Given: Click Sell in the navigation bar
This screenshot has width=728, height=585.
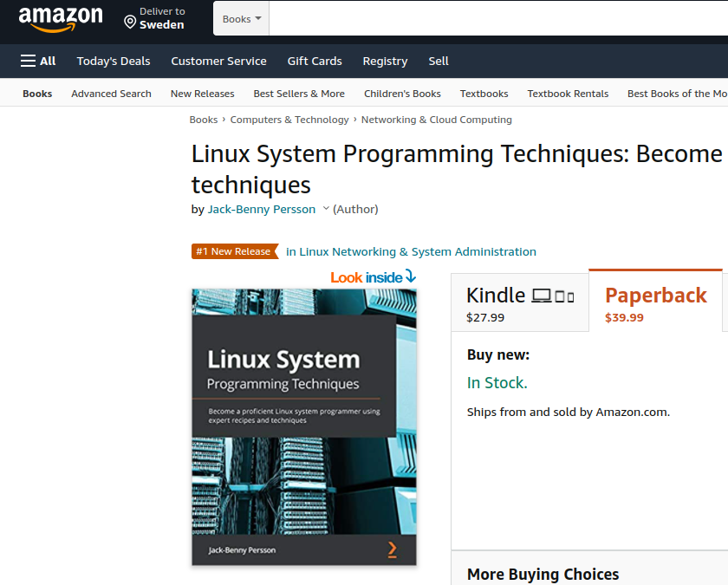Looking at the screenshot, I should click(x=439, y=61).
